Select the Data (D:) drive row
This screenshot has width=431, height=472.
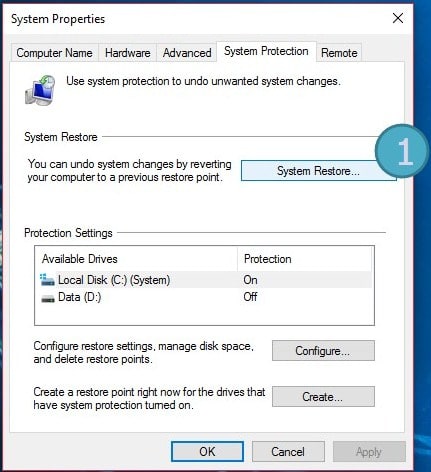pyautogui.click(x=204, y=297)
